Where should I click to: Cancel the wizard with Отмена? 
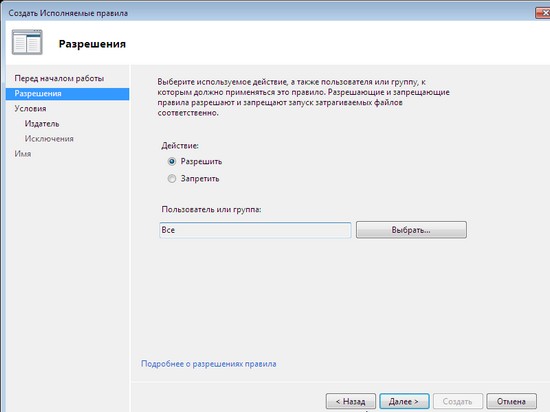coord(511,401)
